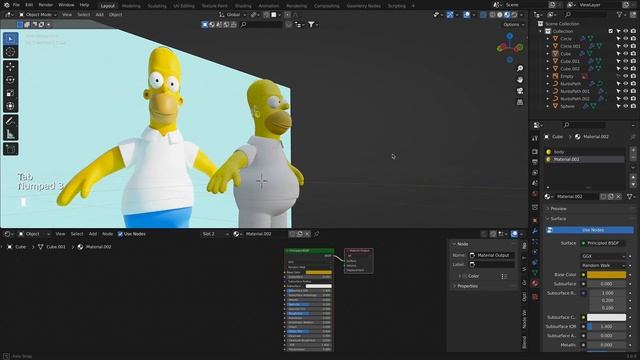This screenshot has width=640, height=360.
Task: Expand the Circle tree item
Action: coord(548,39)
